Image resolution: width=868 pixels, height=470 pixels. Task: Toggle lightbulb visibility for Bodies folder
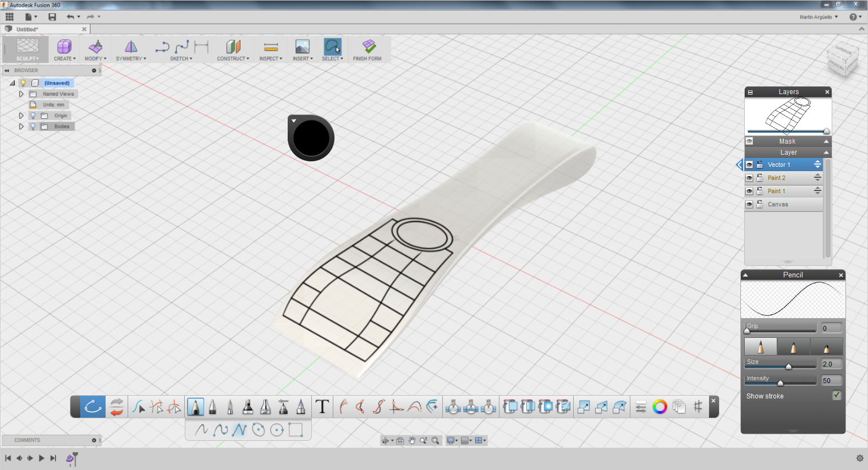pos(33,127)
